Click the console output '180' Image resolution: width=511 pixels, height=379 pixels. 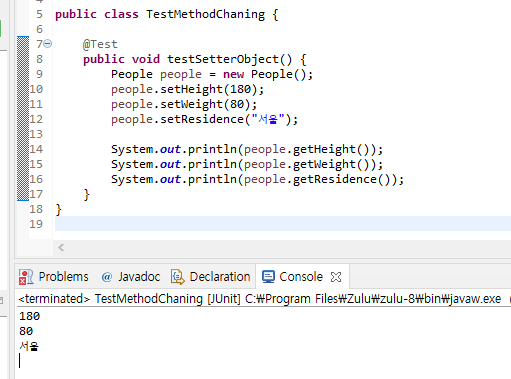coord(30,316)
